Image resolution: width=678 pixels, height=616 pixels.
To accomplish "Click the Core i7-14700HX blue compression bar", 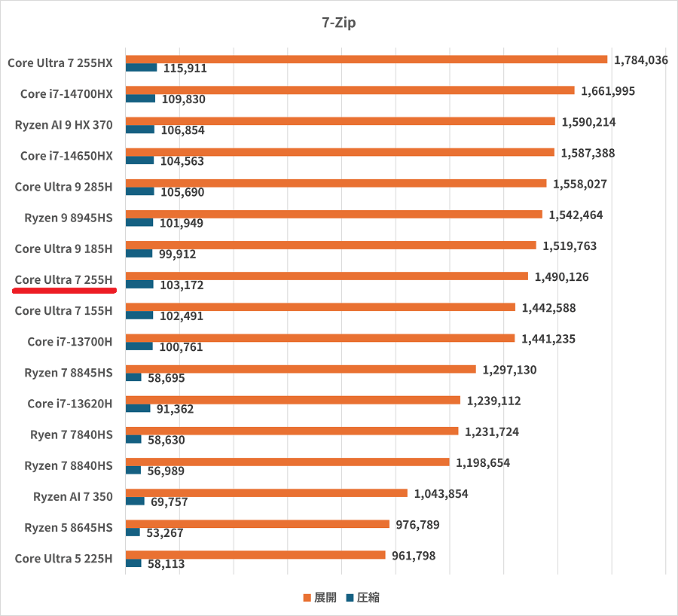I will coord(140,99).
